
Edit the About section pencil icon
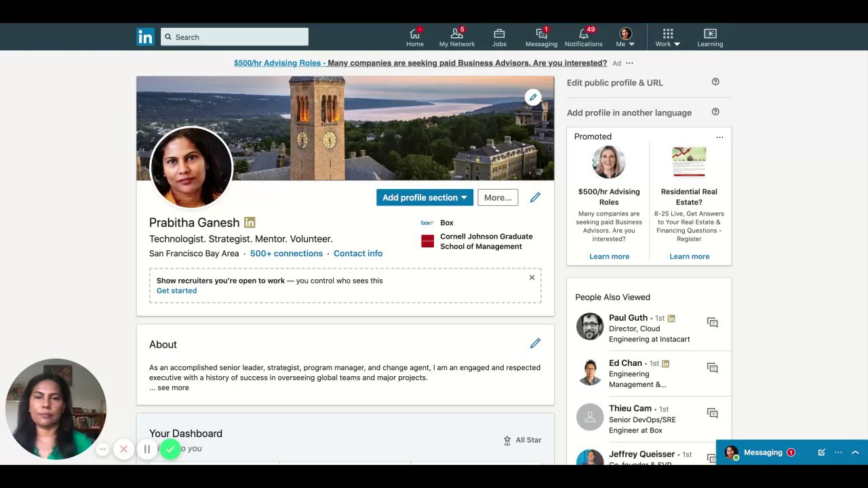click(x=535, y=344)
